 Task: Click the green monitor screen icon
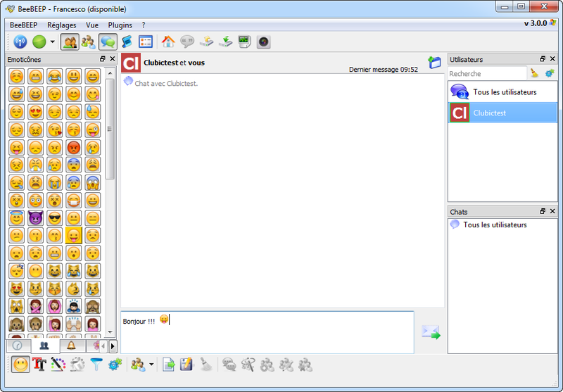244,42
